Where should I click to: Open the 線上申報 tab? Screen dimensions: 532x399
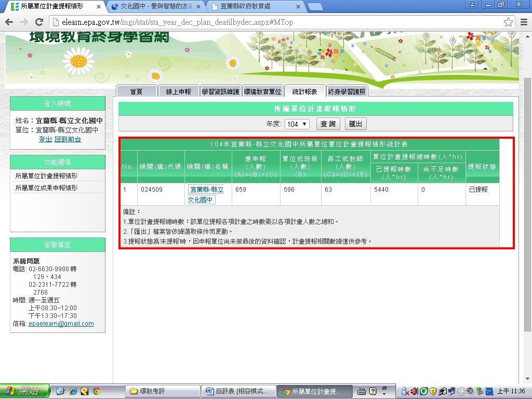pyautogui.click(x=178, y=91)
